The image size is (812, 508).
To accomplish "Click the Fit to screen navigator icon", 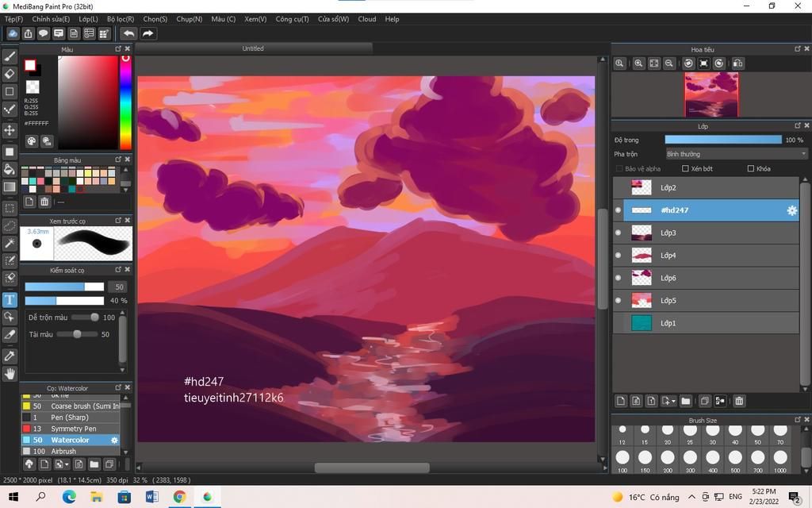I will pos(654,63).
